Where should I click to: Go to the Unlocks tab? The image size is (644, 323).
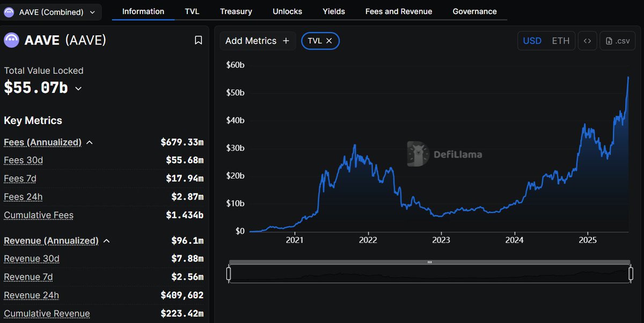pos(287,11)
